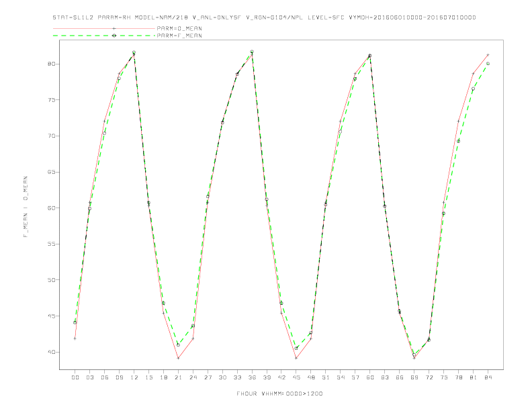Click the x-axis tick label 69

(414, 377)
